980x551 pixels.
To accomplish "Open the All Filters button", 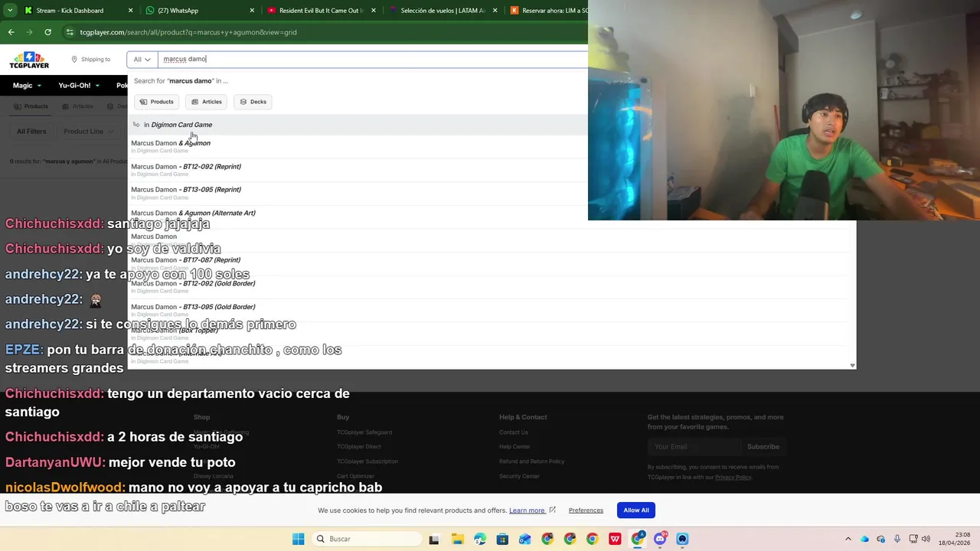I will click(31, 132).
